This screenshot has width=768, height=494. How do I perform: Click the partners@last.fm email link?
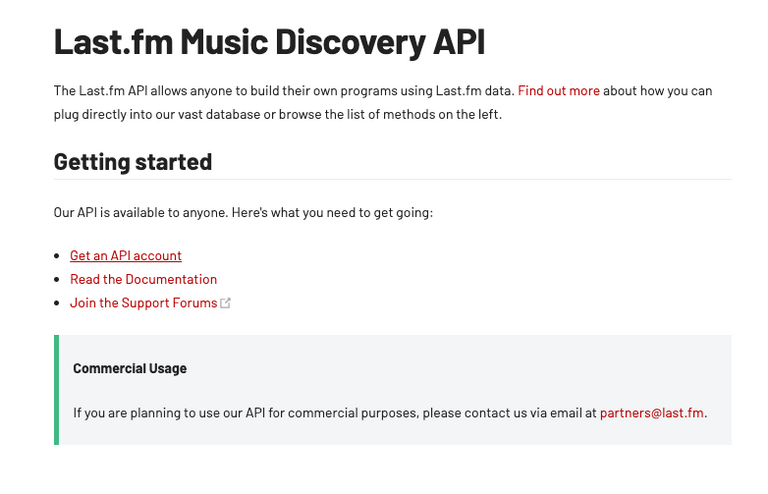coord(651,413)
